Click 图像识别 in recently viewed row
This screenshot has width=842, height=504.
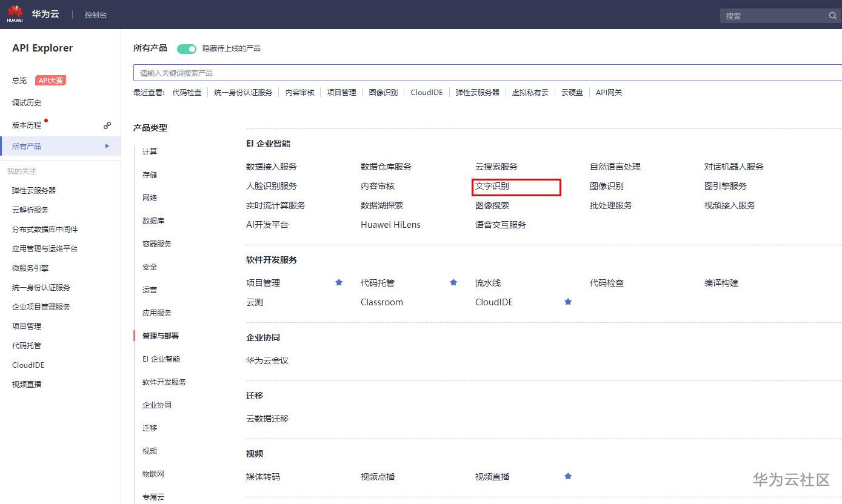(383, 93)
